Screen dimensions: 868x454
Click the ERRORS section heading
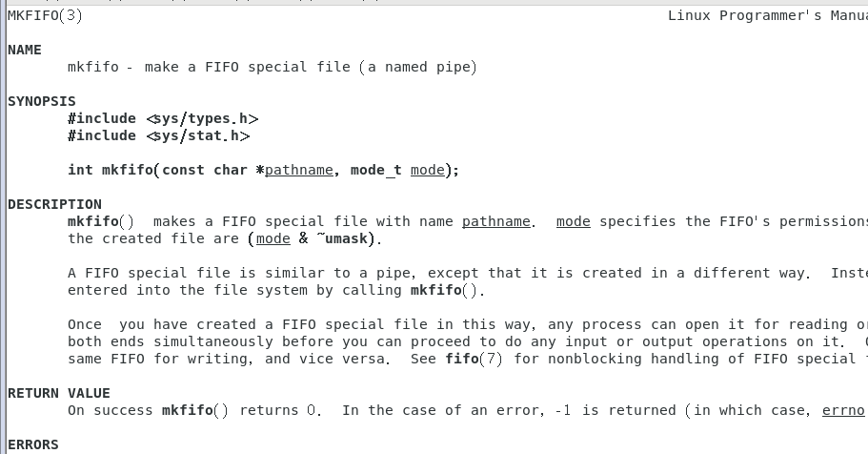click(33, 444)
